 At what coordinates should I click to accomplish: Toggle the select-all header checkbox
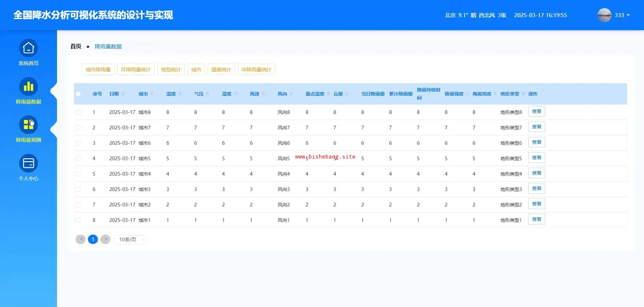(x=78, y=94)
